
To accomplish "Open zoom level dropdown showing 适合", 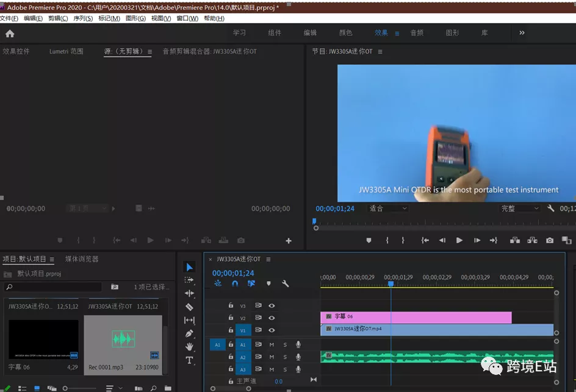I will 388,208.
